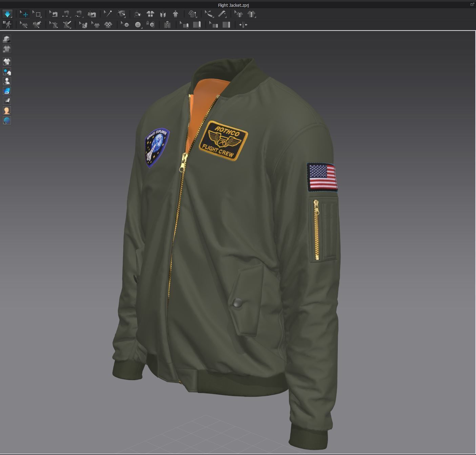
Task: Click the pop-out window arrow
Action: point(472,4)
